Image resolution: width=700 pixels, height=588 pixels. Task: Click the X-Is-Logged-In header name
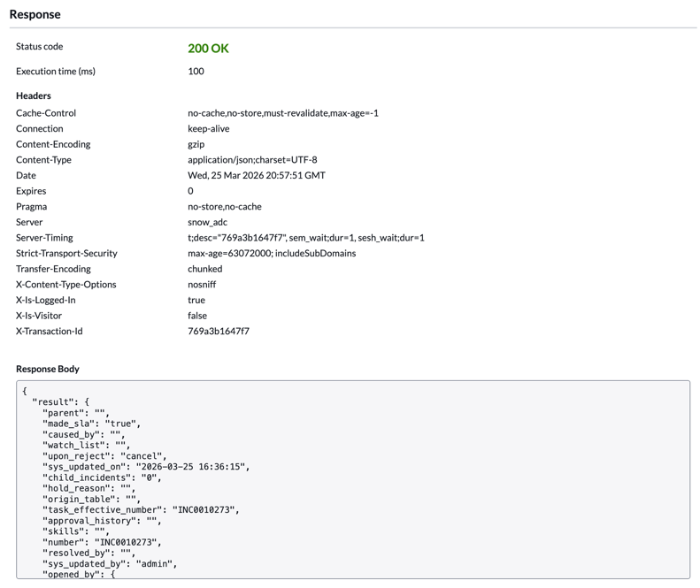pos(46,301)
